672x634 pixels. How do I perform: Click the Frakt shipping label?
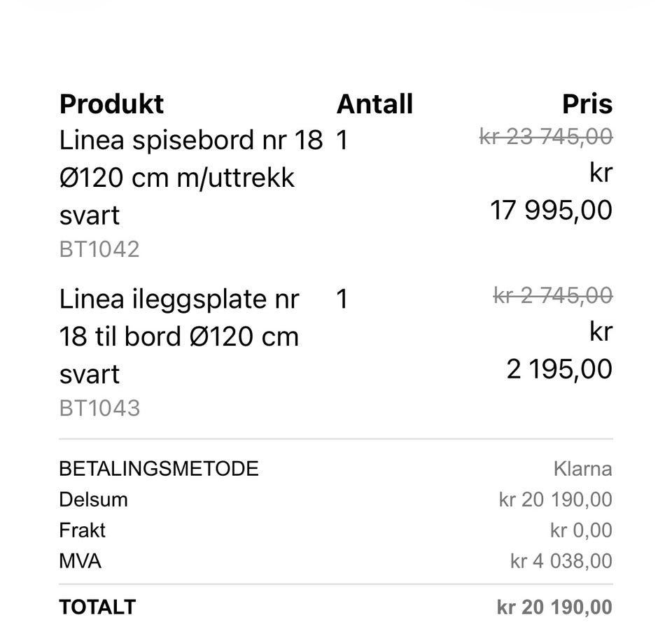pos(83,530)
